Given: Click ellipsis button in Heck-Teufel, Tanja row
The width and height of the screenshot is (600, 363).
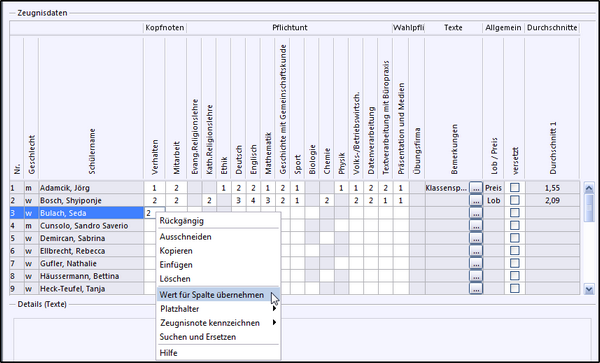Looking at the screenshot, I should (476, 289).
